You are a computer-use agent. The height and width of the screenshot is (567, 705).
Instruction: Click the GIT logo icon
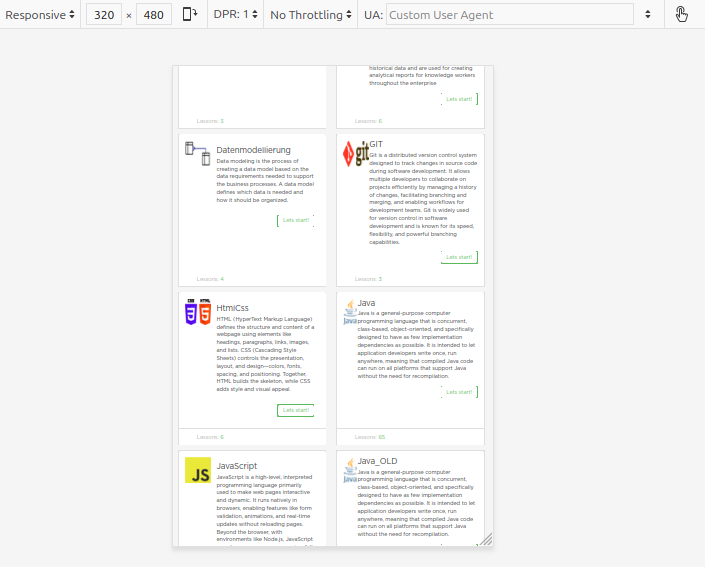point(356,153)
